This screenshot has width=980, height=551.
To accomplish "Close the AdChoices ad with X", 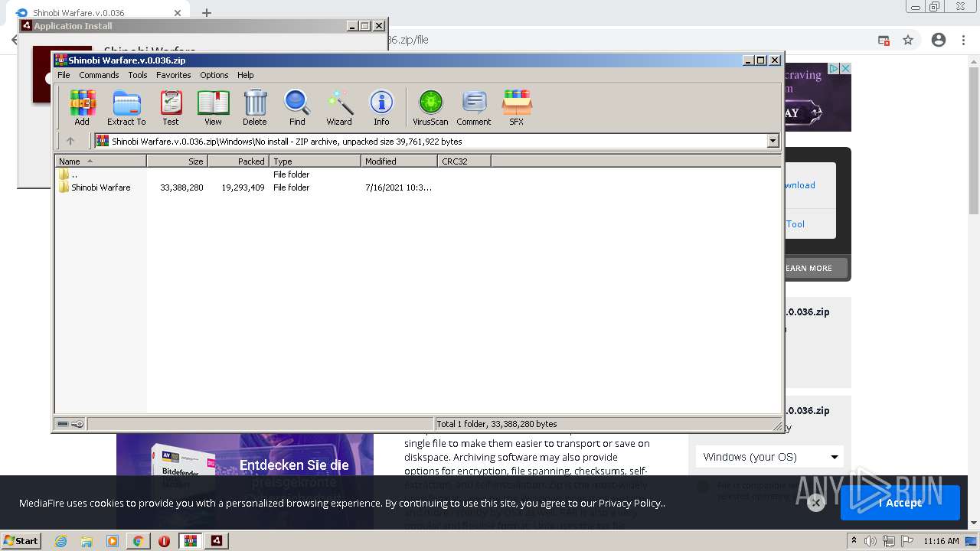I will [x=846, y=68].
